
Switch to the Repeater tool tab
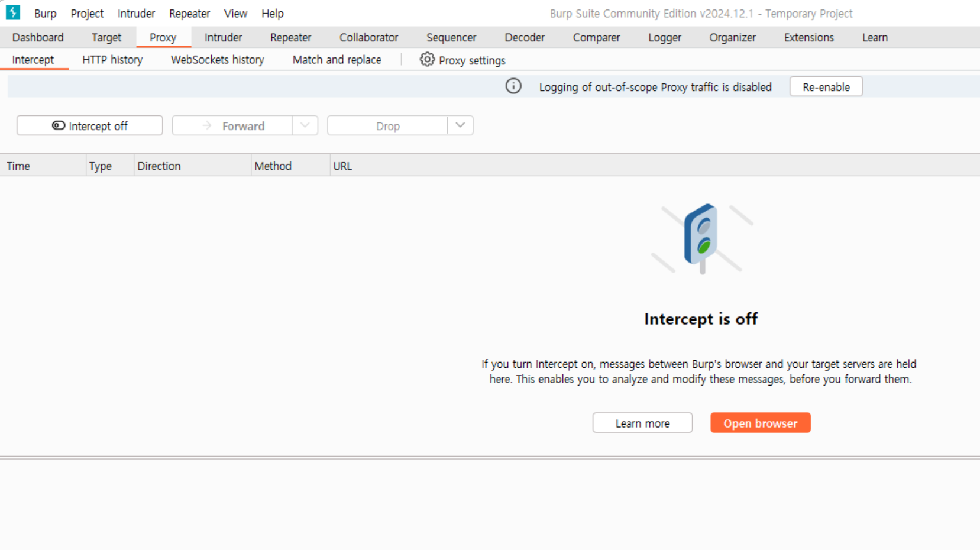tap(290, 37)
